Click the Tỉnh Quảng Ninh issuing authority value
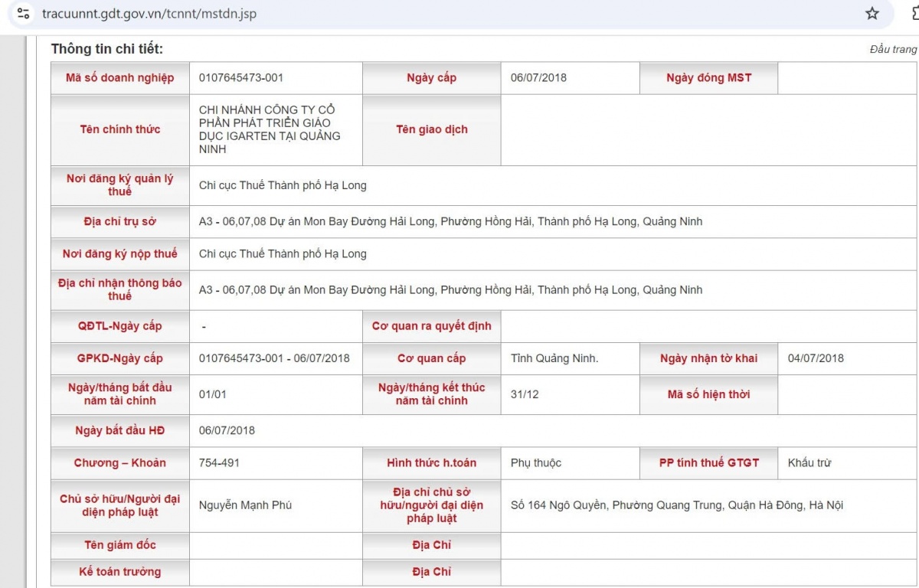919x588 pixels. coord(554,358)
